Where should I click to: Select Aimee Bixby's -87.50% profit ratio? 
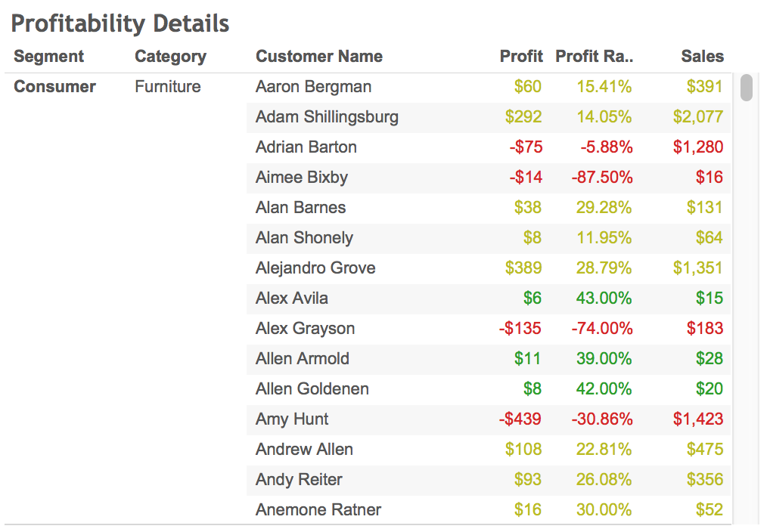(x=602, y=177)
